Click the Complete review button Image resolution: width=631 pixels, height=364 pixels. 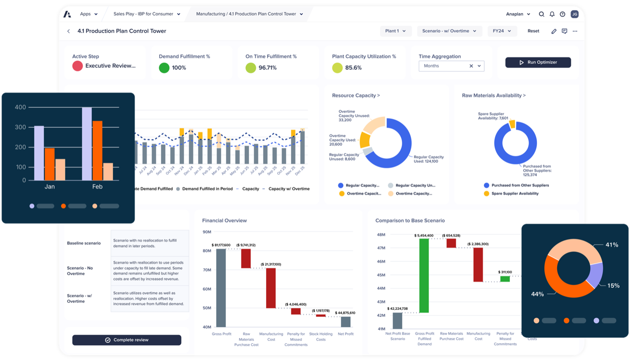127,340
